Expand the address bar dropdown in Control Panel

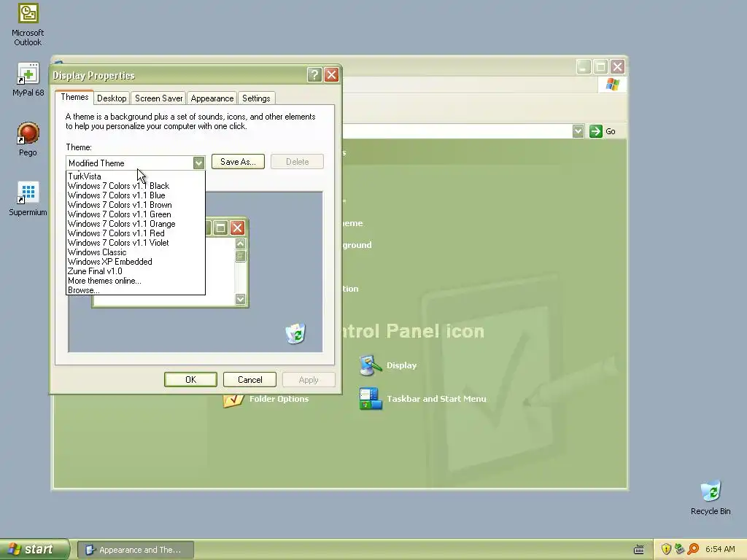click(x=578, y=131)
